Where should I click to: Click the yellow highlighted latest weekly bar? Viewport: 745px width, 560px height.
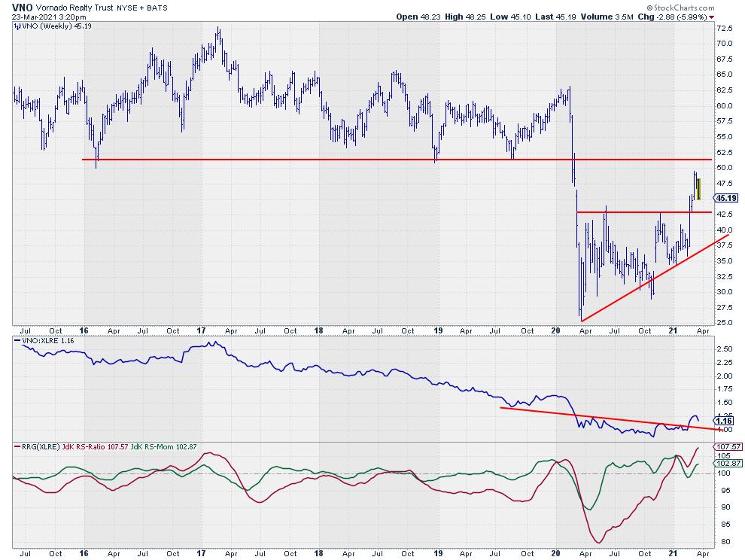(699, 189)
